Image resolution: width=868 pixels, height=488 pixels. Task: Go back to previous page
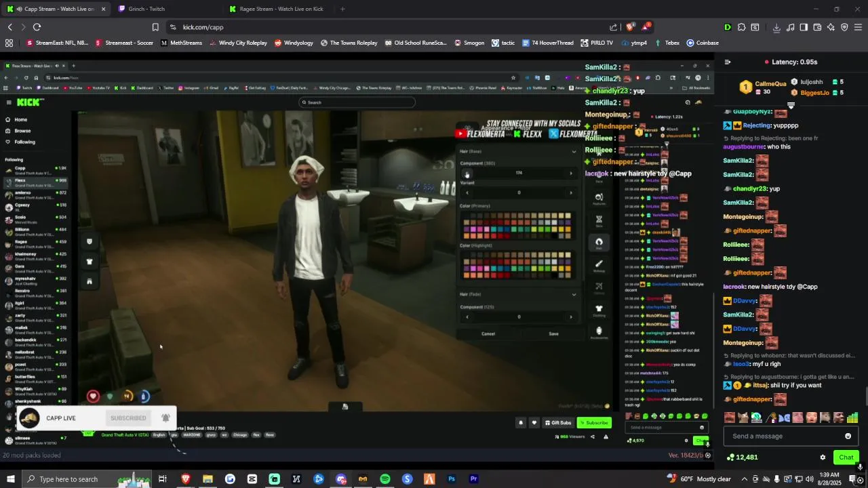[x=9, y=27]
